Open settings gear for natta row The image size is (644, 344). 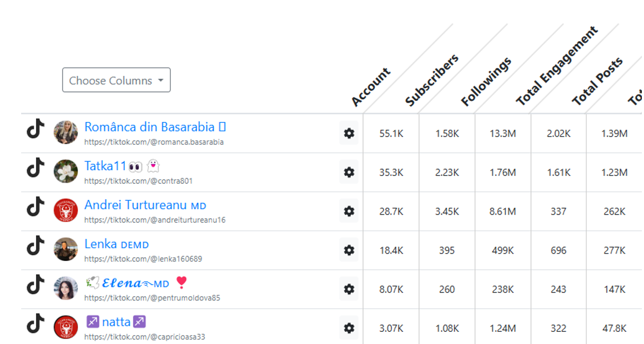[349, 328]
